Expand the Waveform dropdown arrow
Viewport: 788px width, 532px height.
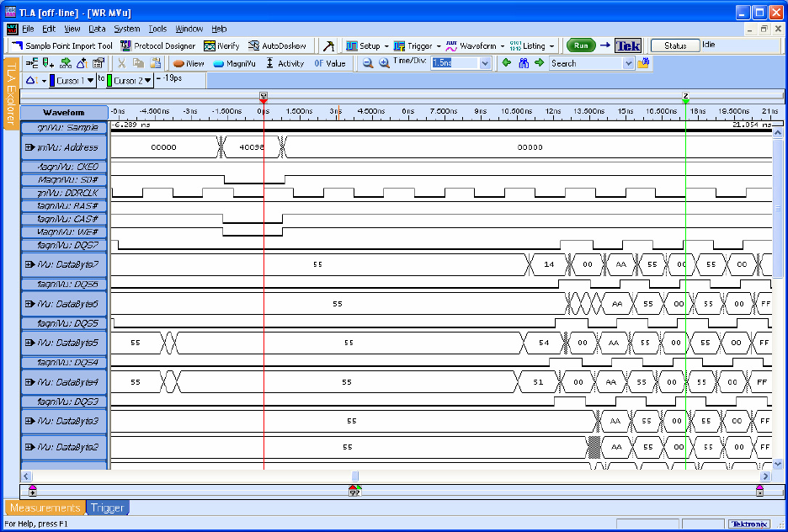(x=502, y=46)
